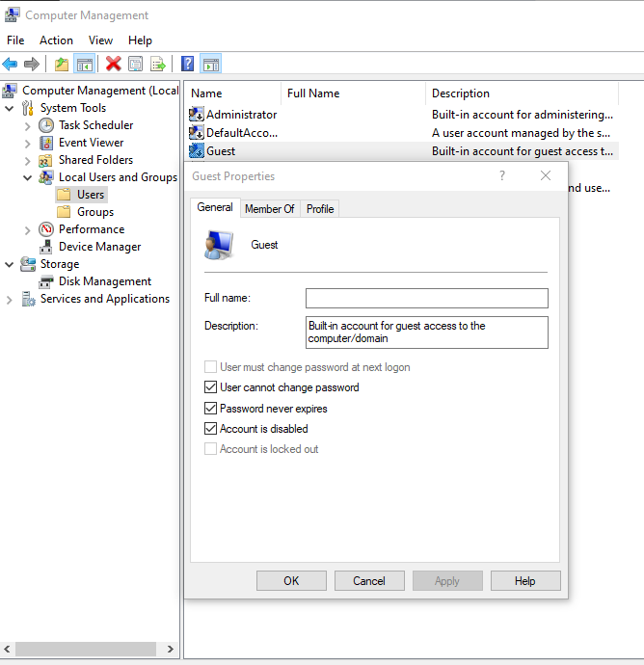Click the dialog help question mark
Screen dimensions: 644x665
tap(502, 175)
